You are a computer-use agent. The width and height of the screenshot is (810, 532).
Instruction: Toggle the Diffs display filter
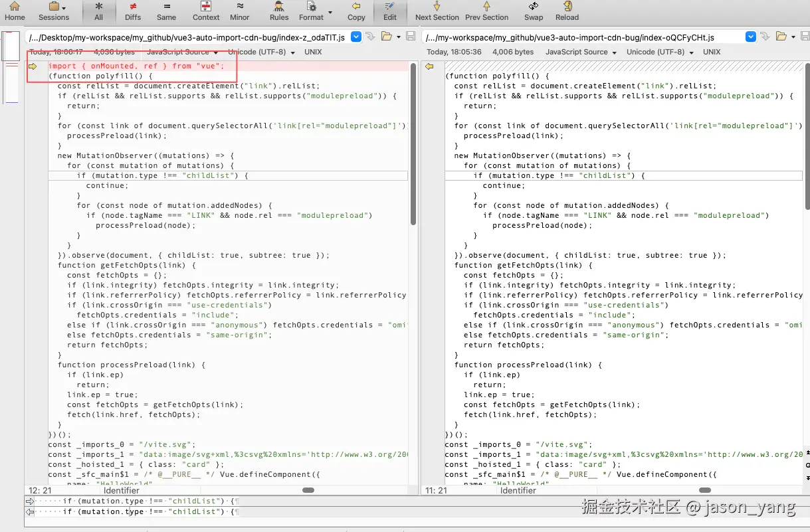coord(133,11)
